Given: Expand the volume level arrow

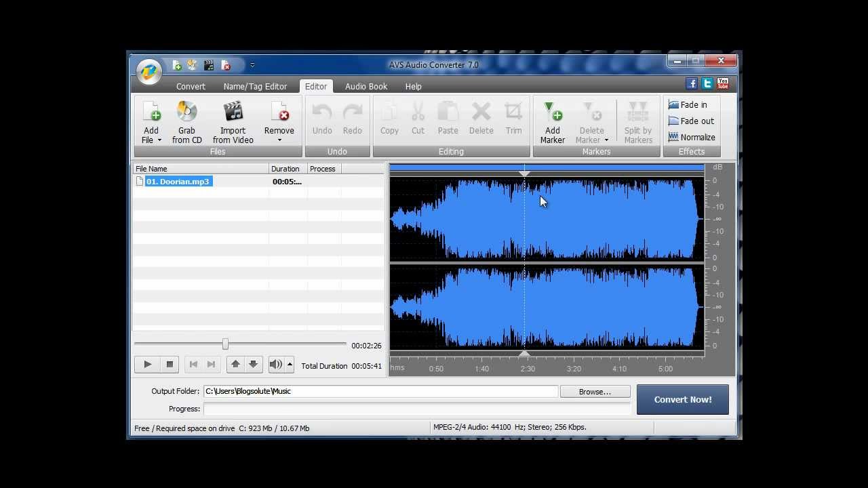Looking at the screenshot, I should tap(290, 365).
